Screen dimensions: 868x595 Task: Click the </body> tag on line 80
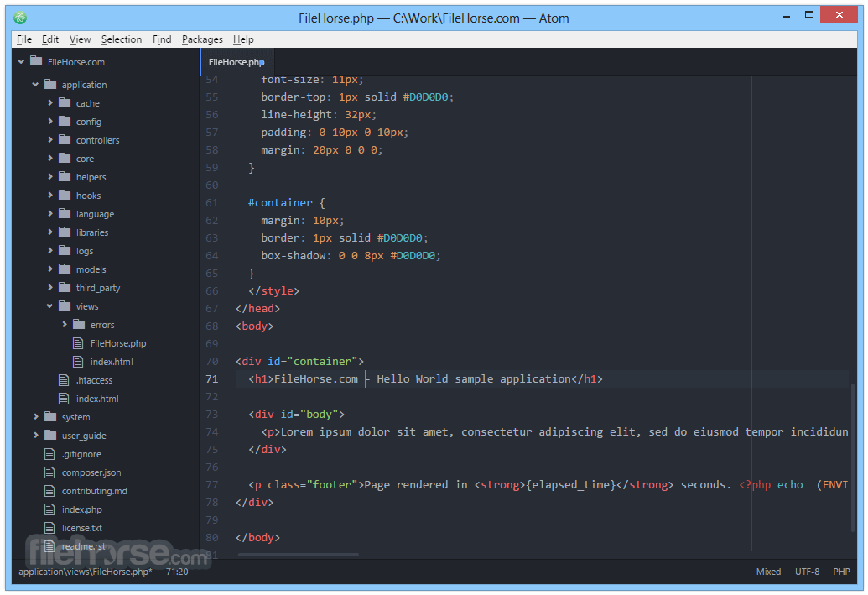[x=258, y=537]
